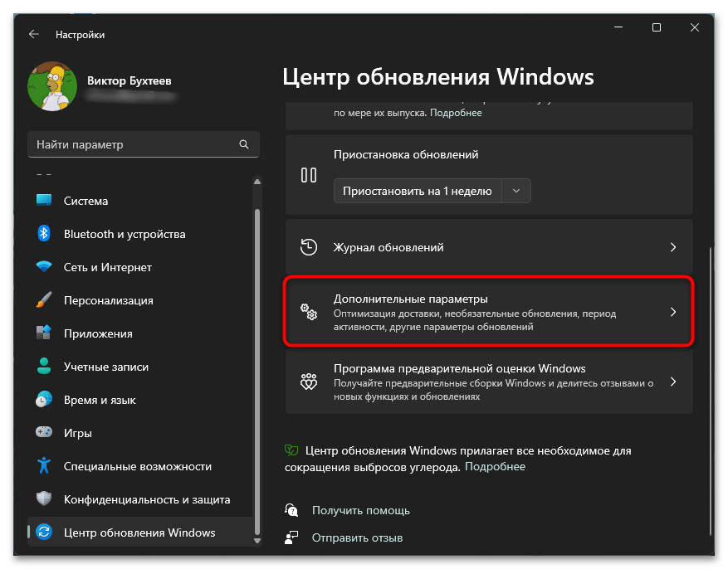Image resolution: width=728 pixels, height=569 pixels.
Task: Click the Bluetooth icon in sidebar
Action: click(x=44, y=233)
